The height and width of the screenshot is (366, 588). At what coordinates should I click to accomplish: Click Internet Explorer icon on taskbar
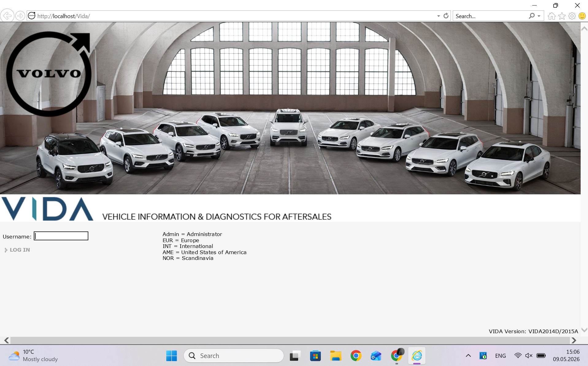pyautogui.click(x=417, y=356)
